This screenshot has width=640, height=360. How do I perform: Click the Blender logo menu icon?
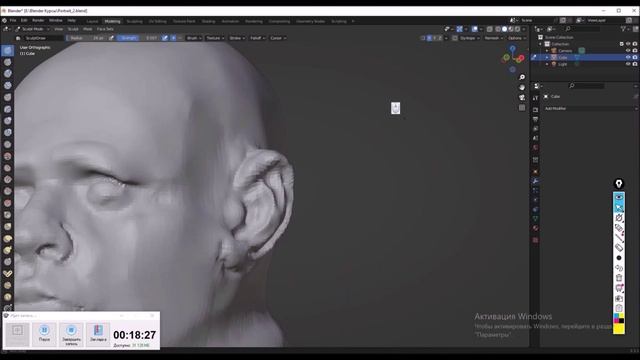(x=4, y=20)
